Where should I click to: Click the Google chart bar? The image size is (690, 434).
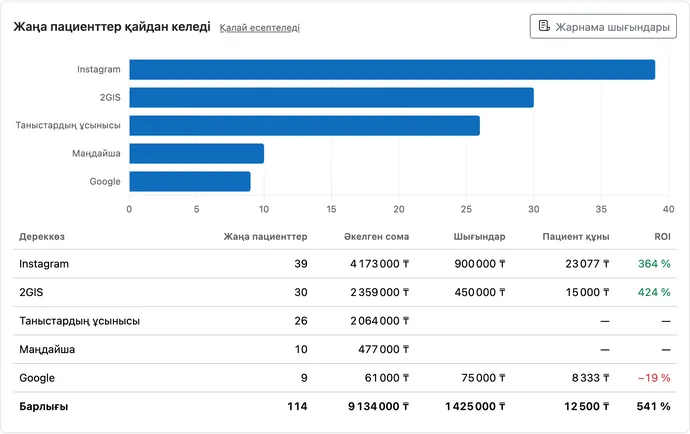click(x=190, y=181)
